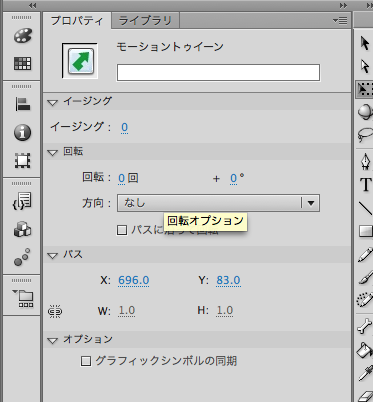Select the Subselection tool
The image size is (373, 402).
(x=365, y=66)
